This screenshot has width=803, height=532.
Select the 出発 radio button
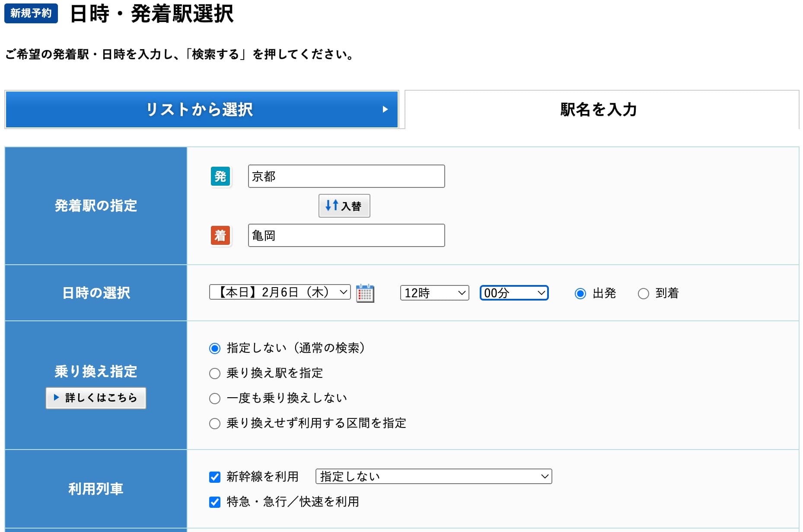580,294
